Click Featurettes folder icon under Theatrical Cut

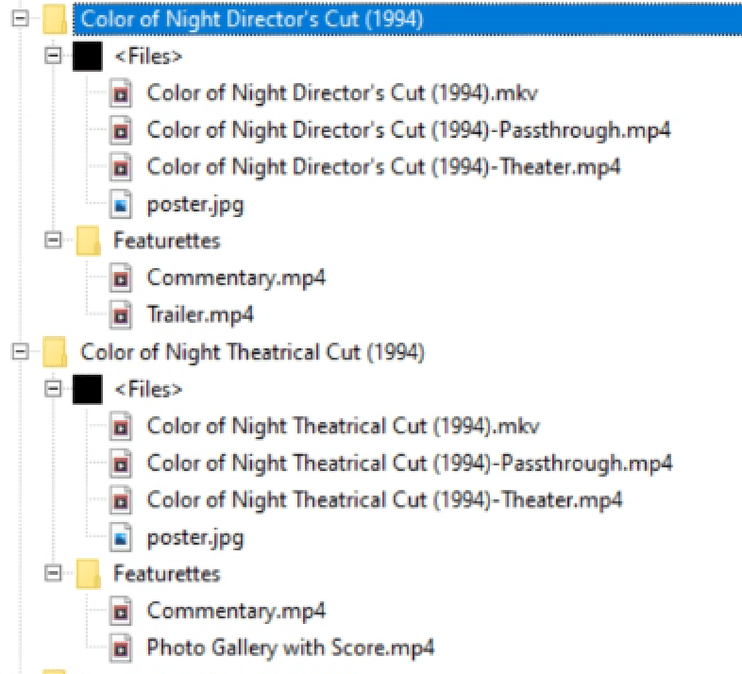pos(88,574)
